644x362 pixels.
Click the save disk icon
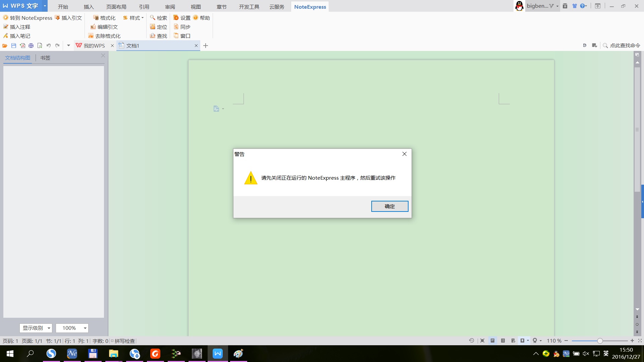[x=14, y=46]
